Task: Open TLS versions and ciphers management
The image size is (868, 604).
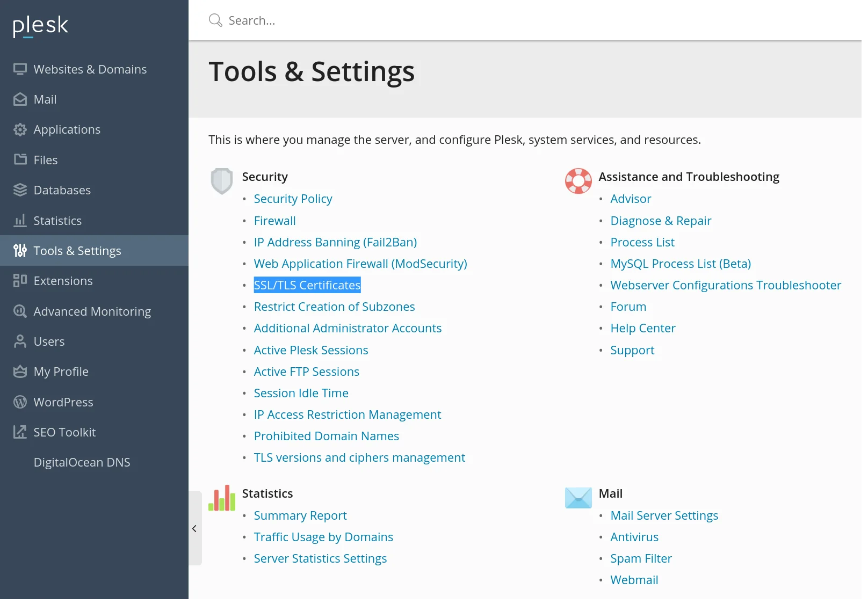Action: click(x=359, y=457)
